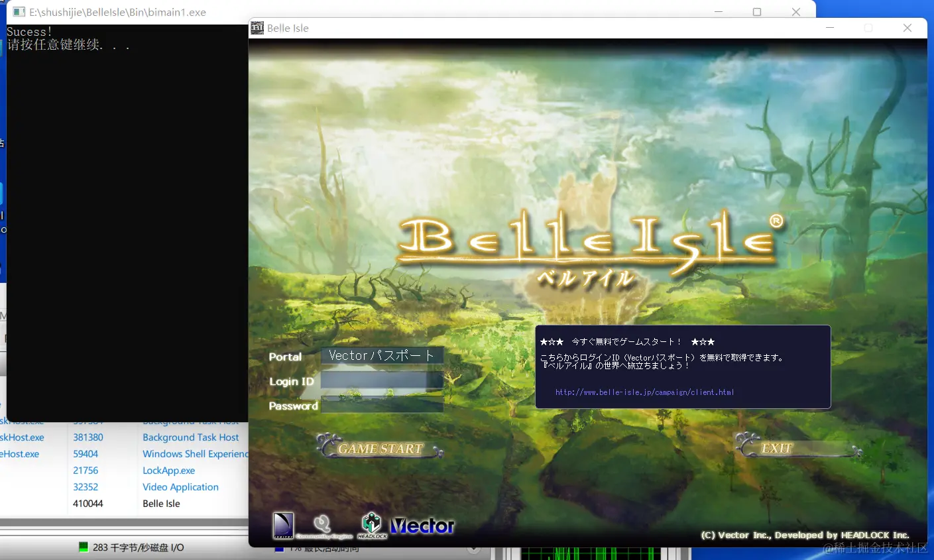Viewport: 934px width, 560px height.
Task: Click the dark crescent logo beside Community Engine
Action: 283,526
